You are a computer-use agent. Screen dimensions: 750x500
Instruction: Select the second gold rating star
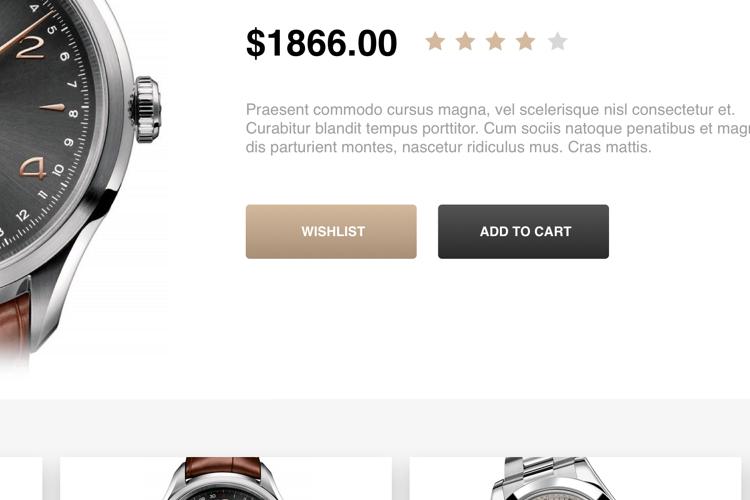[465, 41]
